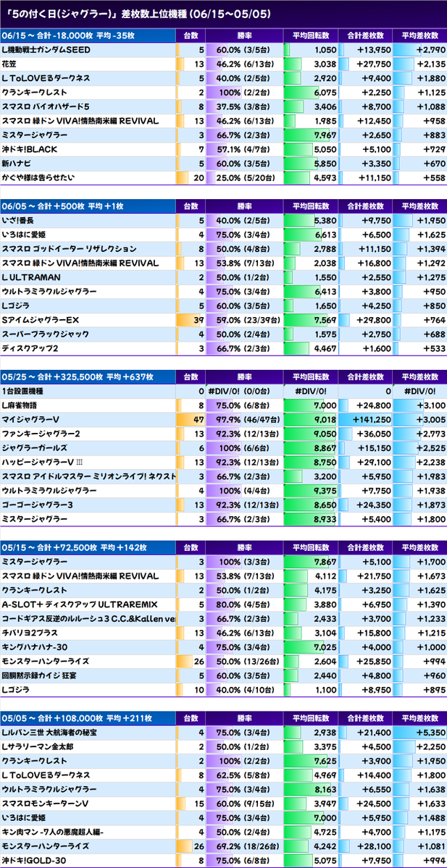Select マイジャグラーV machine name
This screenshot has width=447, height=868.
click(x=30, y=419)
